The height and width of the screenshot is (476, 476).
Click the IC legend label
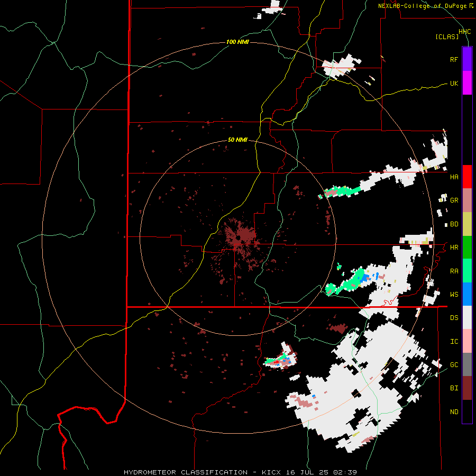tap(454, 342)
